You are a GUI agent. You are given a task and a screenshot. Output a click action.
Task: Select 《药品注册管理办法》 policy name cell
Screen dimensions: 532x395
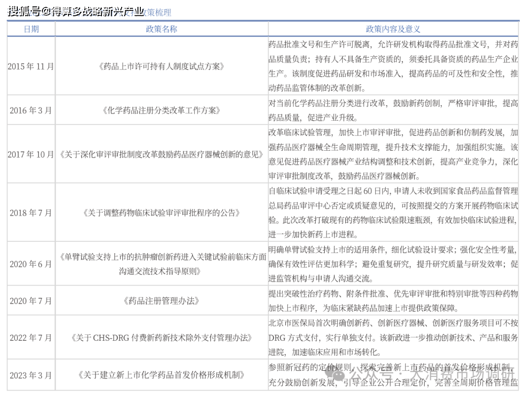coord(162,300)
